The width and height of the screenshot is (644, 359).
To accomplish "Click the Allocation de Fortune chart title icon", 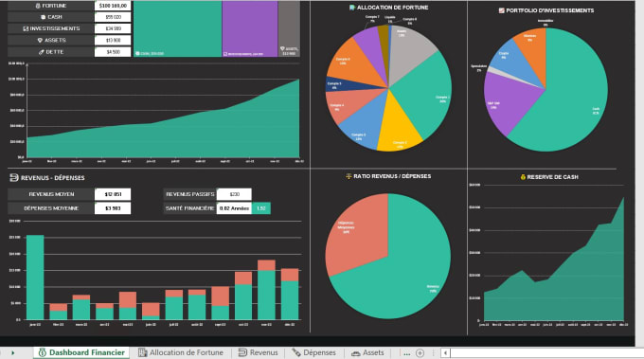I will pos(352,8).
